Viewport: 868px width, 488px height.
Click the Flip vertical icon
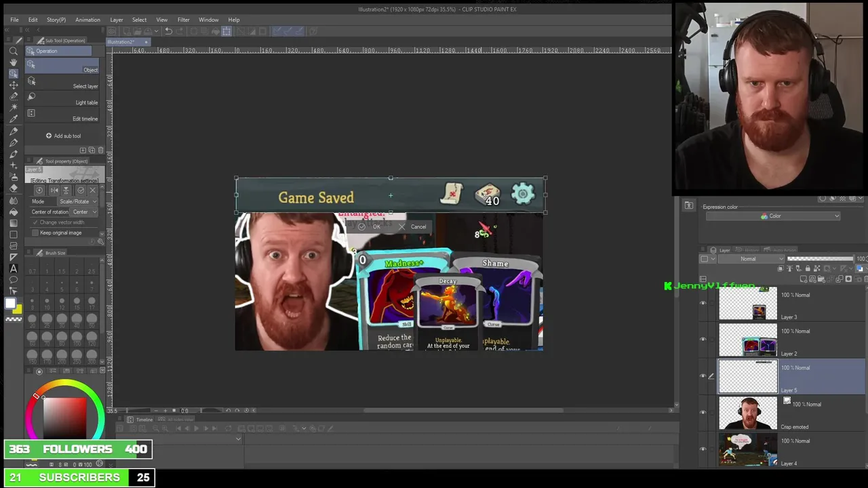66,190
